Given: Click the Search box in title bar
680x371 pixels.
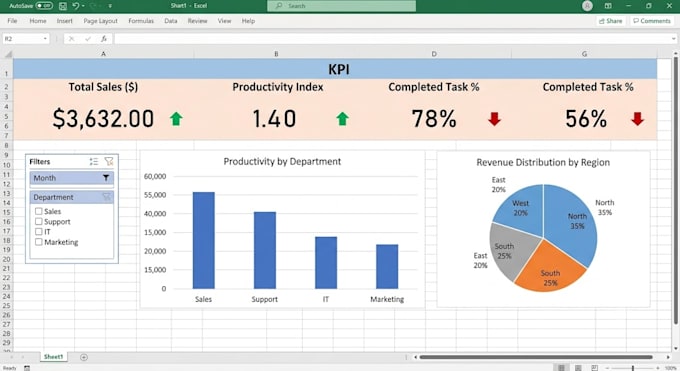Looking at the screenshot, I should [341, 6].
